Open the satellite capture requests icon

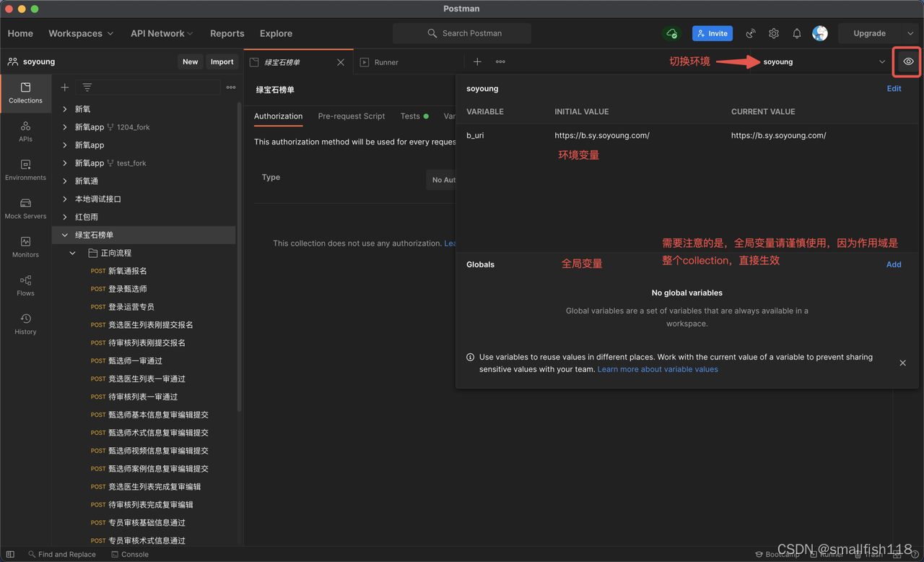(751, 33)
